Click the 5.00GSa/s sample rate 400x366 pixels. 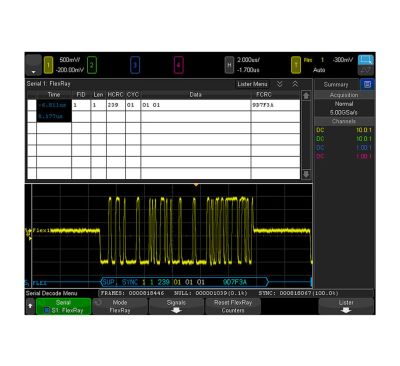click(344, 112)
